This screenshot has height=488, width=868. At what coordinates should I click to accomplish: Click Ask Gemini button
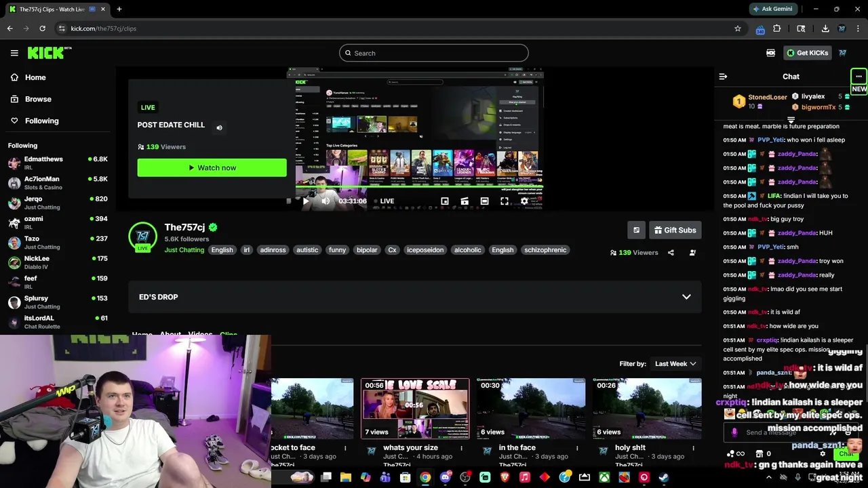pyautogui.click(x=773, y=9)
